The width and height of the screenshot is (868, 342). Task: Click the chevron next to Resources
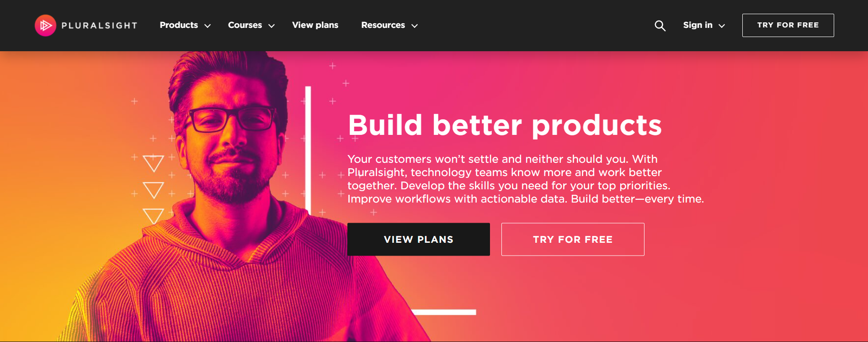click(415, 26)
